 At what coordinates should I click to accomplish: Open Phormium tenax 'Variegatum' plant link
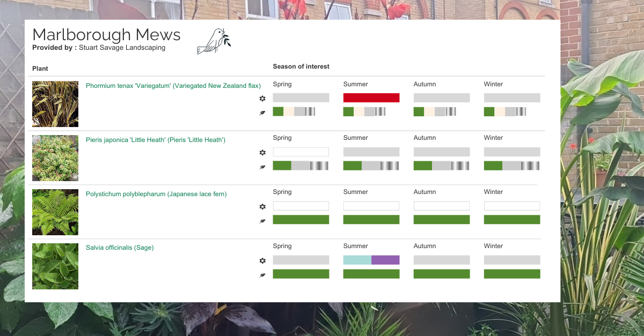[x=173, y=86]
